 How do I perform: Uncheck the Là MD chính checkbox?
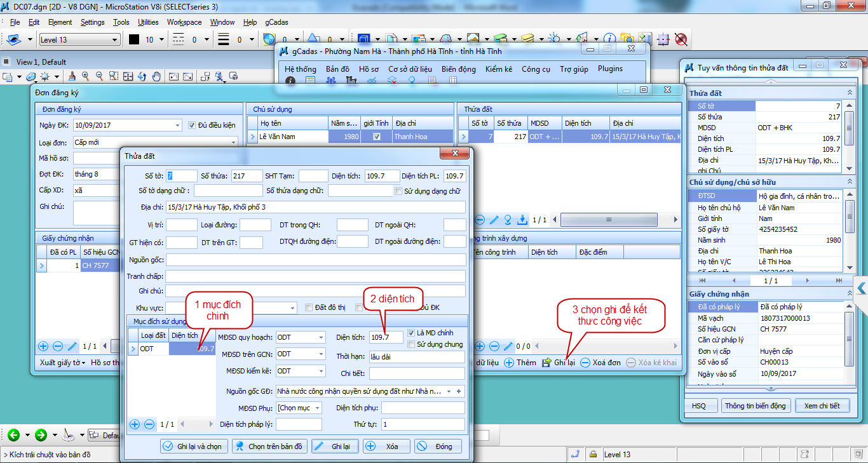pos(411,333)
